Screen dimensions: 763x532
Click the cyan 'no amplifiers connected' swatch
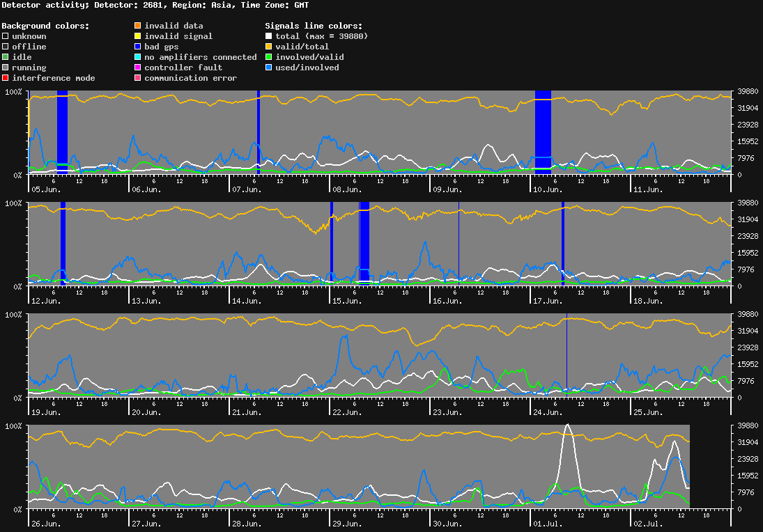(138, 57)
